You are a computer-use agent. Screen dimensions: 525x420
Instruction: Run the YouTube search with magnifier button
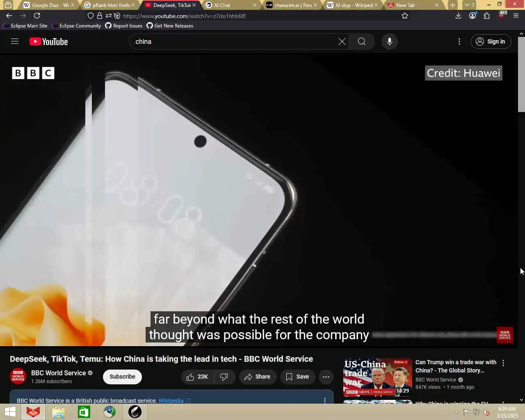click(361, 41)
